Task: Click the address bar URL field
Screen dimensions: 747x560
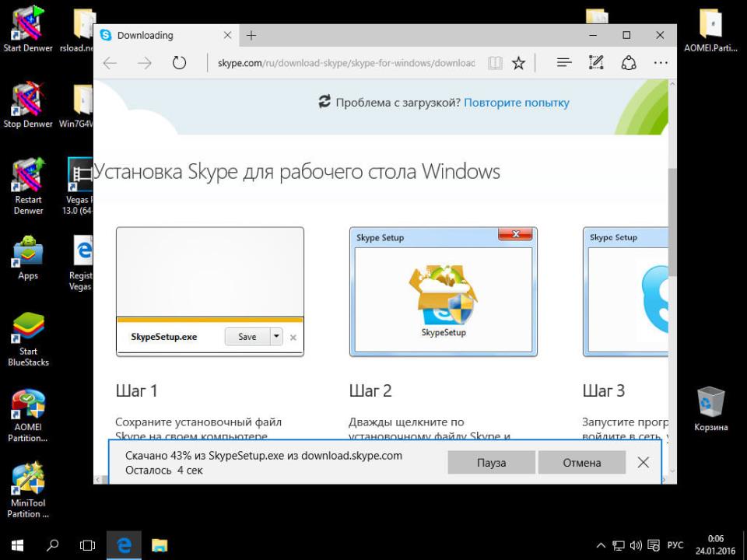Action: (346, 63)
